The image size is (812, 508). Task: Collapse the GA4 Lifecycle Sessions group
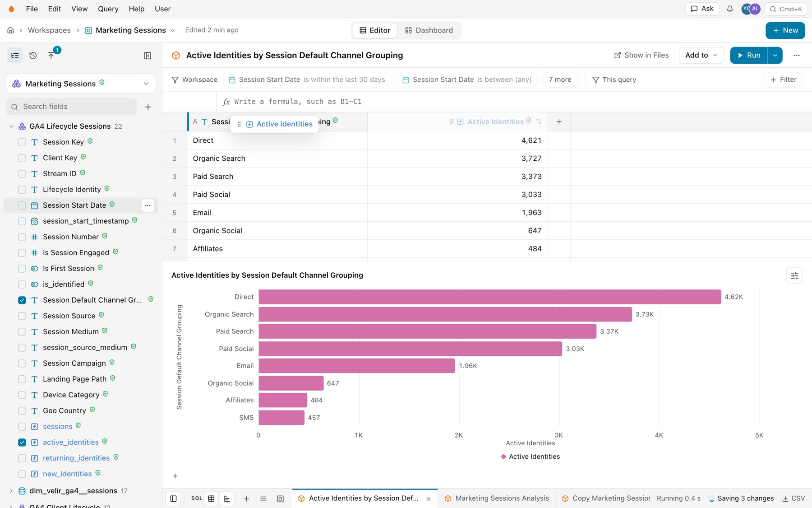(x=11, y=126)
